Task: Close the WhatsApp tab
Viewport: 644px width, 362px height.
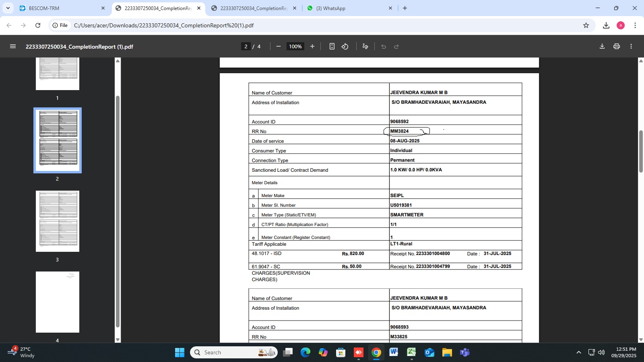Action: point(390,8)
